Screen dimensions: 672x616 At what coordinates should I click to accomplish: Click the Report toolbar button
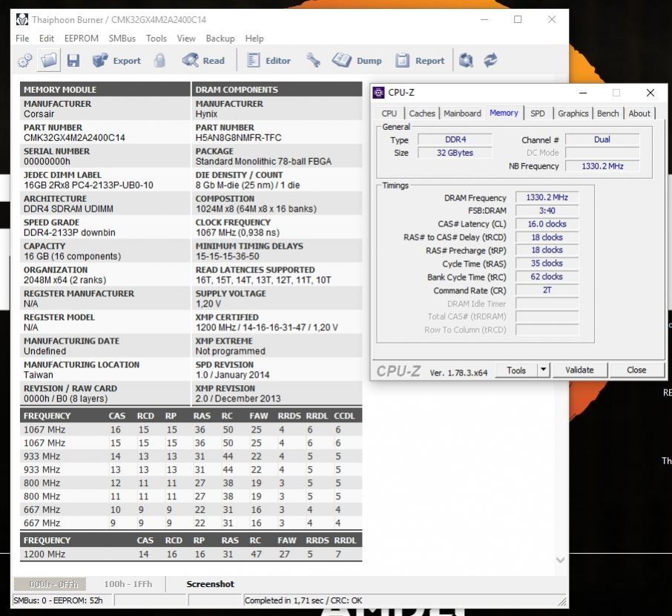[x=420, y=60]
